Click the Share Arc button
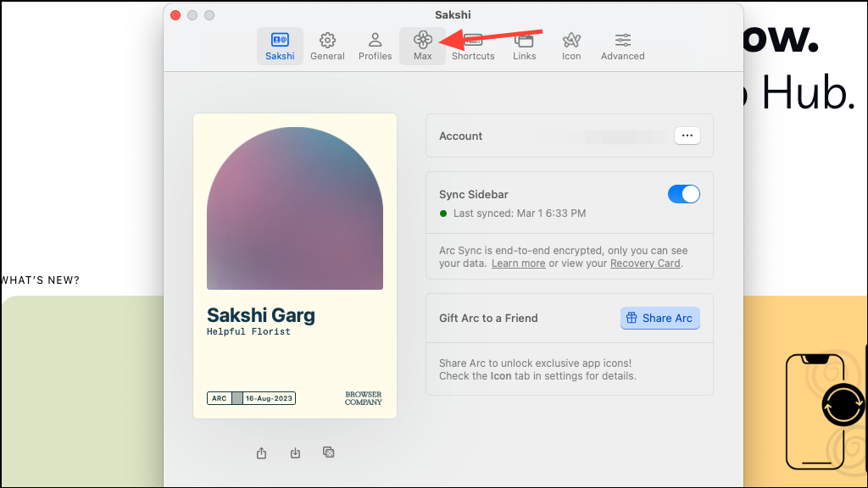868x488 pixels. pyautogui.click(x=659, y=319)
